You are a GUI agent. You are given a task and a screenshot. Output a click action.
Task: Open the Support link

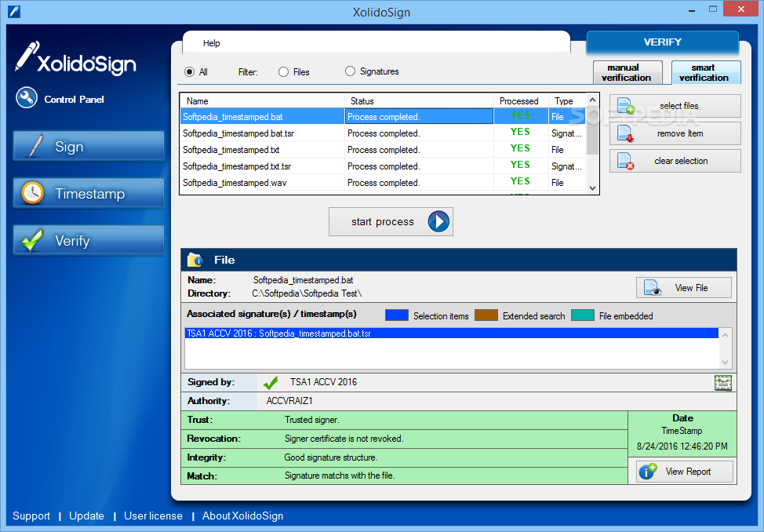(31, 516)
